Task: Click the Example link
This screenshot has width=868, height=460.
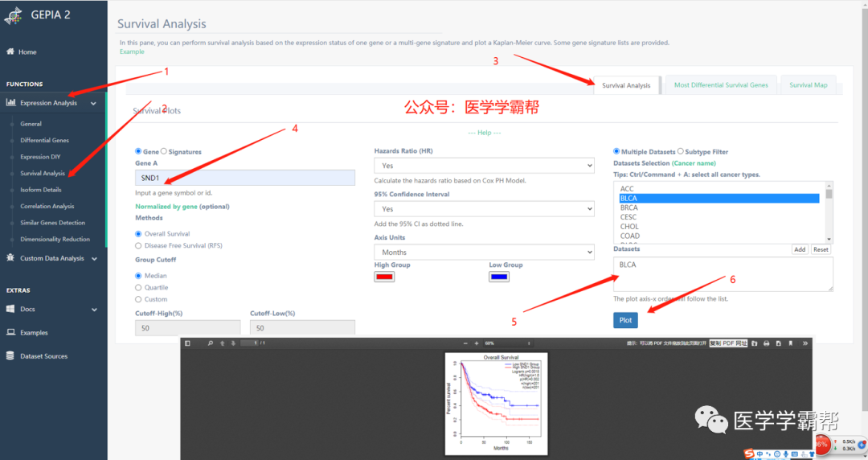Action: 132,51
